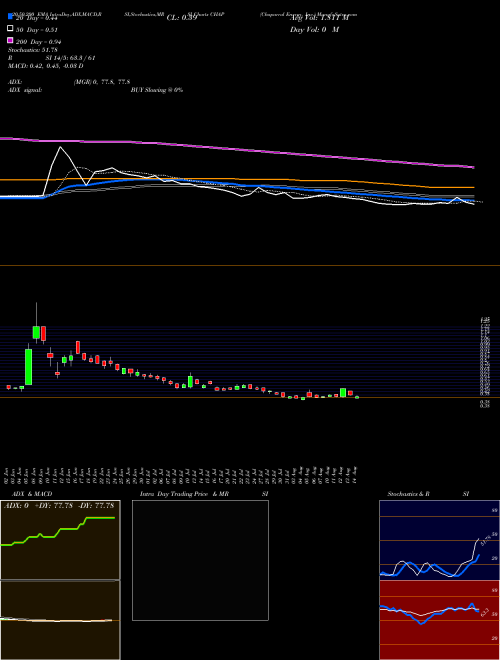Click the 'MACD: 0.42, 0.45, -0.03 D' readout

(45, 66)
